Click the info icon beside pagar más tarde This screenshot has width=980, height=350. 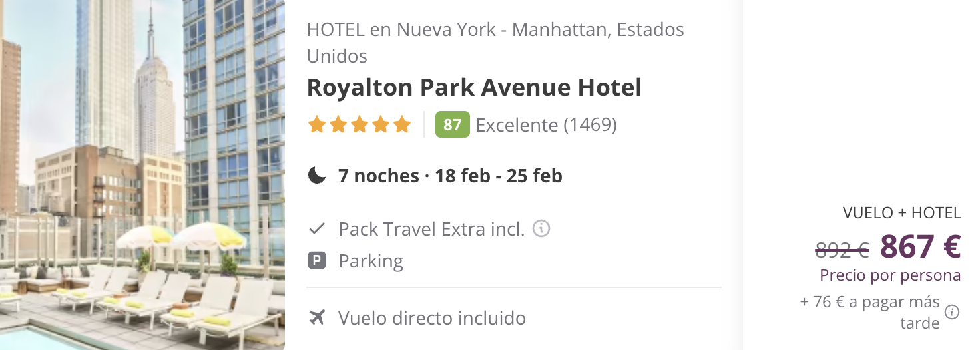952,311
